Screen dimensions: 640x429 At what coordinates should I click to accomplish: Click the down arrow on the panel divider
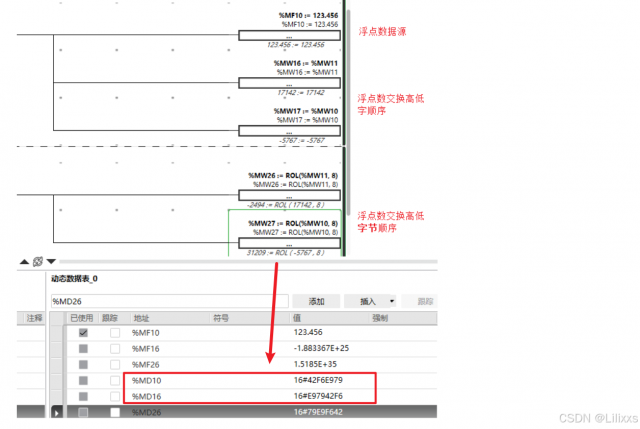[50, 262]
